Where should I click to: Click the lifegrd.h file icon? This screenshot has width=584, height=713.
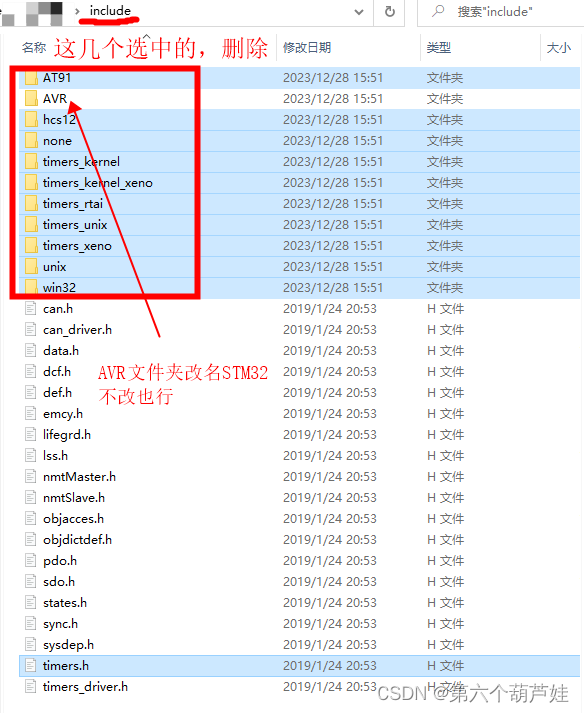[x=30, y=434]
